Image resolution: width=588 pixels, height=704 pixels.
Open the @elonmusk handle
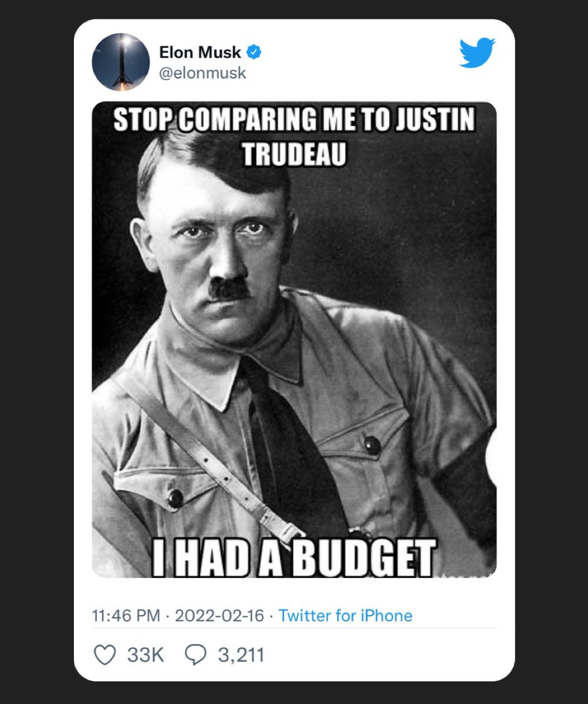tap(203, 73)
